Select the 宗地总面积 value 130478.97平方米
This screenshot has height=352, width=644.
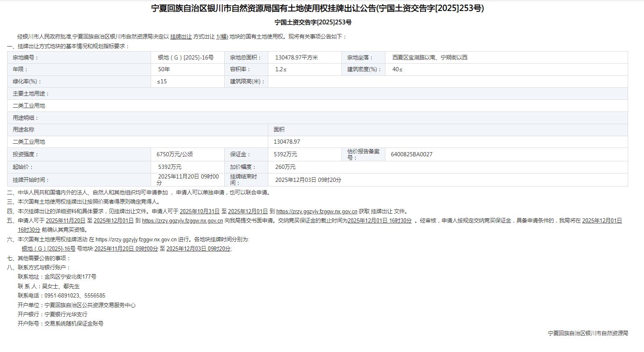(296, 58)
